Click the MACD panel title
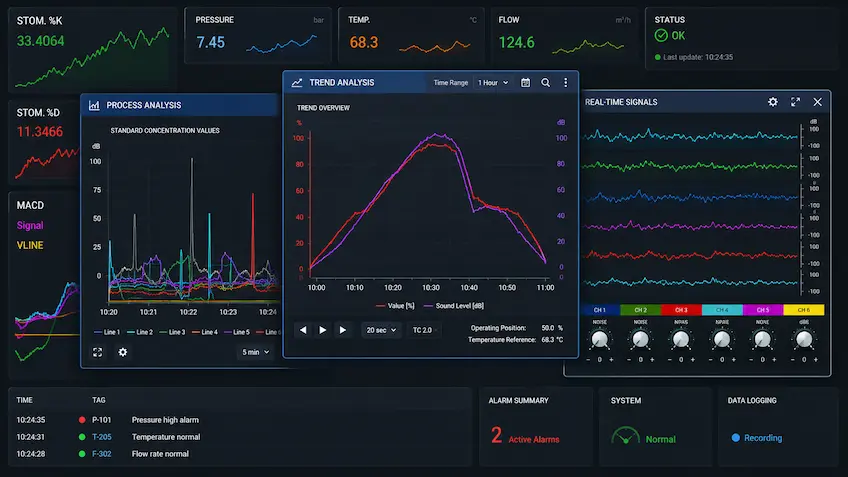848x477 pixels. pyautogui.click(x=30, y=206)
